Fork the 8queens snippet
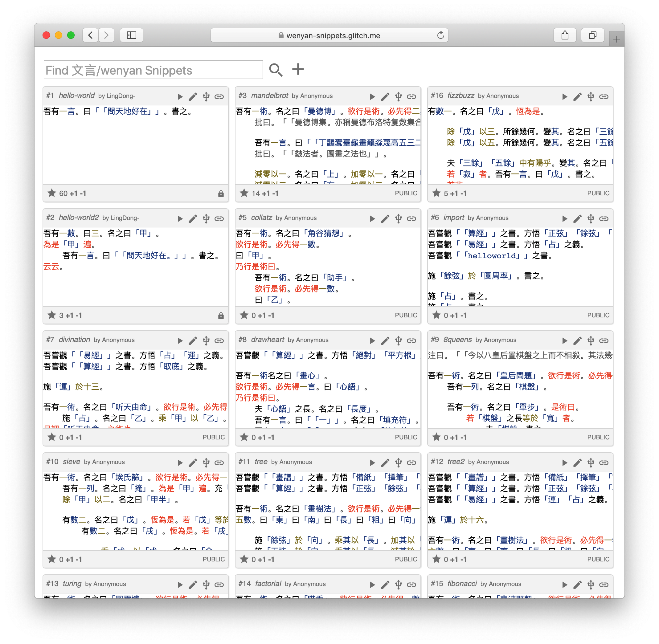The width and height of the screenshot is (659, 644). (591, 341)
